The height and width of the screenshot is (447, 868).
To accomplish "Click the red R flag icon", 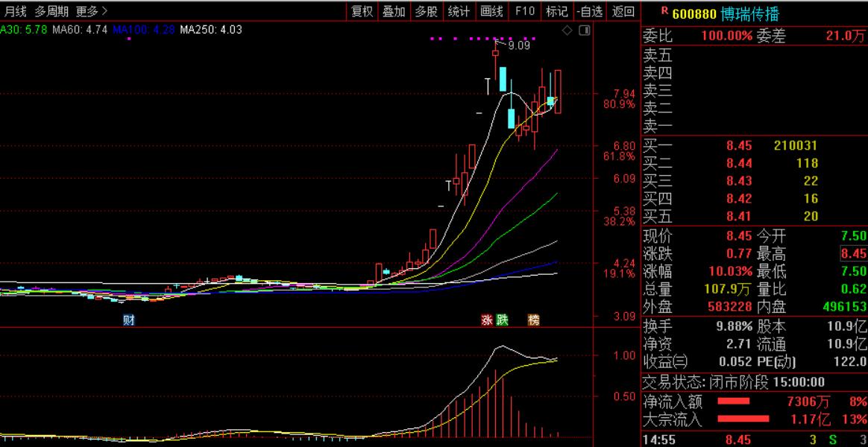I will pyautogui.click(x=664, y=11).
